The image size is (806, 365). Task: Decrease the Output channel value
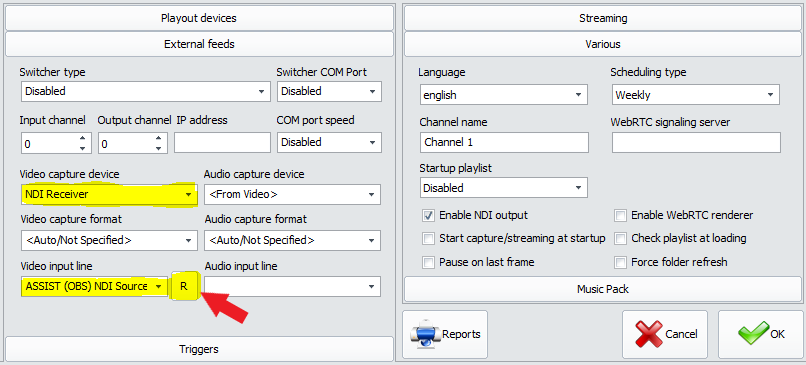pyautogui.click(x=159, y=149)
